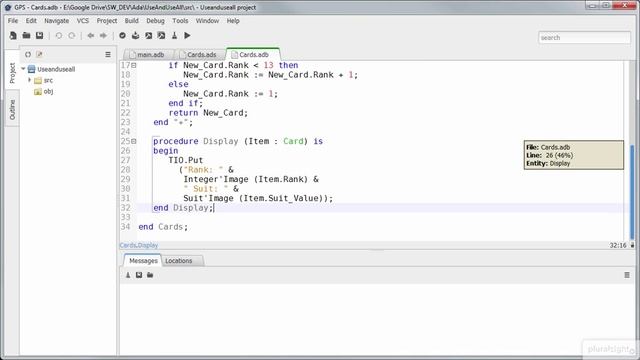Run the program with play icon
640x360 pixels.
187,36
